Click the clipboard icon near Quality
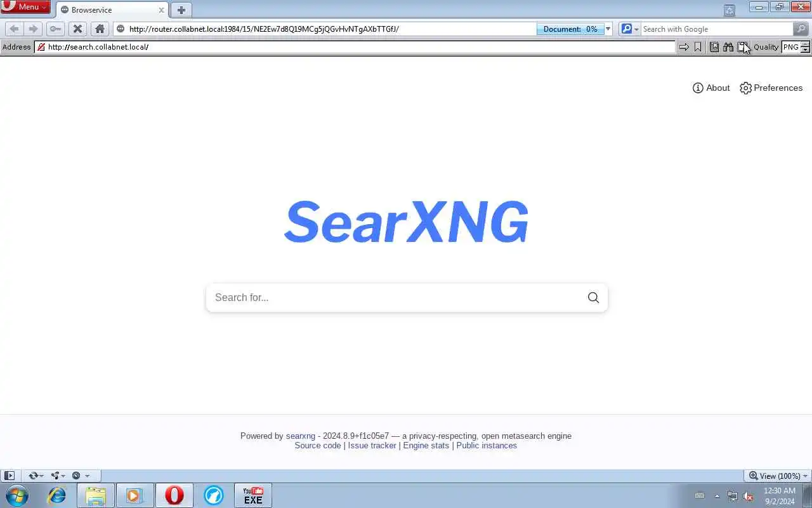Screen dimensions: 812x508 (743, 47)
